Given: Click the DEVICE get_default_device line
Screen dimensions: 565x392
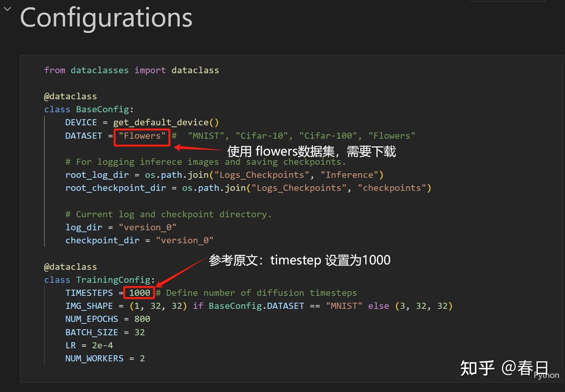Looking at the screenshot, I should pos(142,122).
